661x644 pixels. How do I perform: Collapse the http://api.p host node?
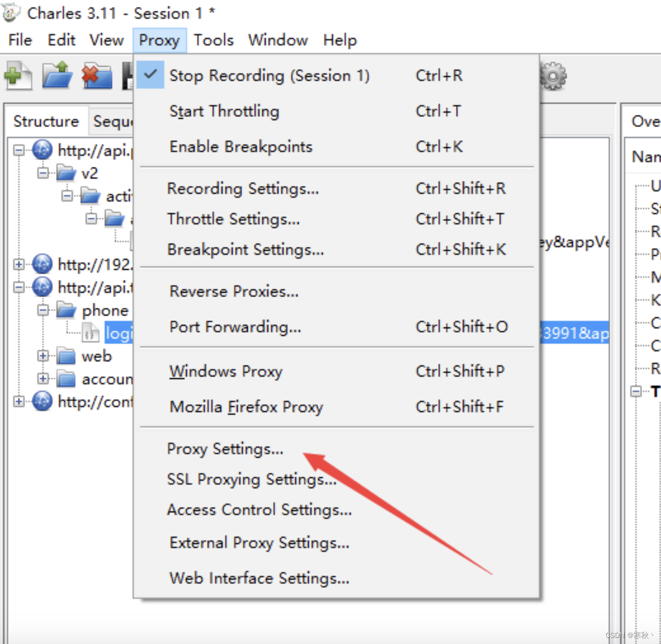coord(19,150)
